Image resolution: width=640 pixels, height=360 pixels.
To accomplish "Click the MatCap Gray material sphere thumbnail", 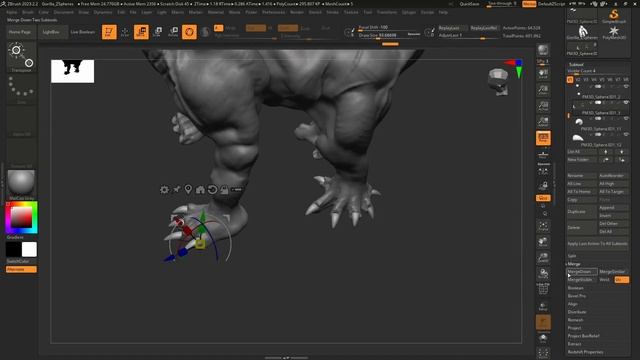I will pyautogui.click(x=21, y=182).
